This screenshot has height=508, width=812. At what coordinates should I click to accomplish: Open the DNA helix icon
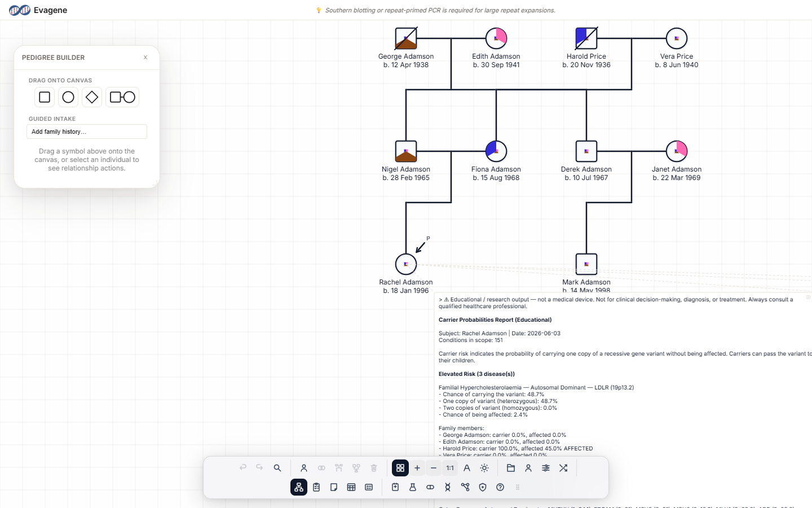pos(448,487)
